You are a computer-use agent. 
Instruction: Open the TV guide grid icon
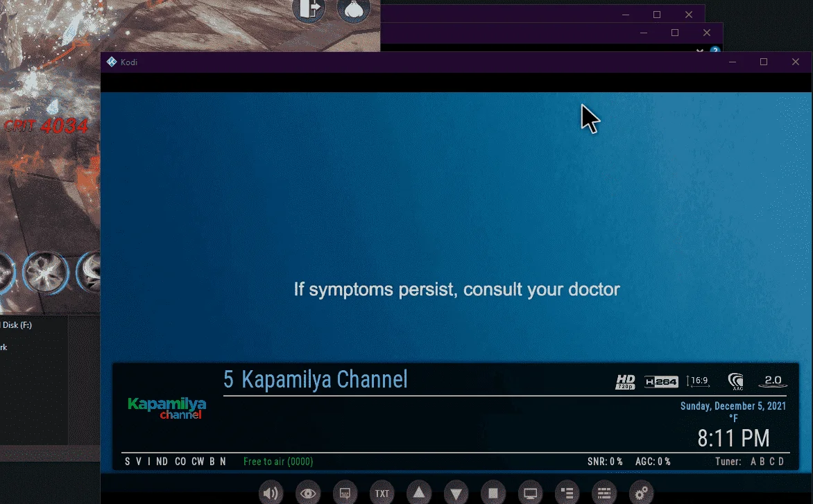(x=605, y=493)
